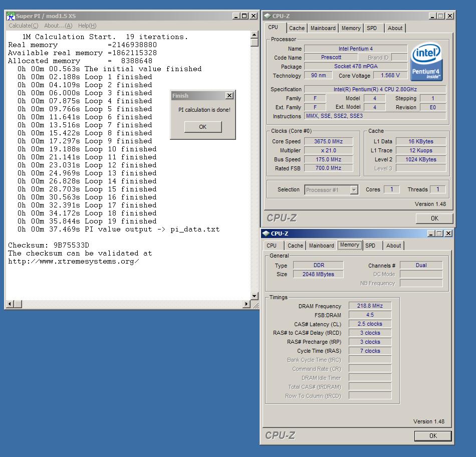Click the Super PI vertical scrollbar thumb
The width and height of the screenshot is (476, 457).
pyautogui.click(x=255, y=43)
